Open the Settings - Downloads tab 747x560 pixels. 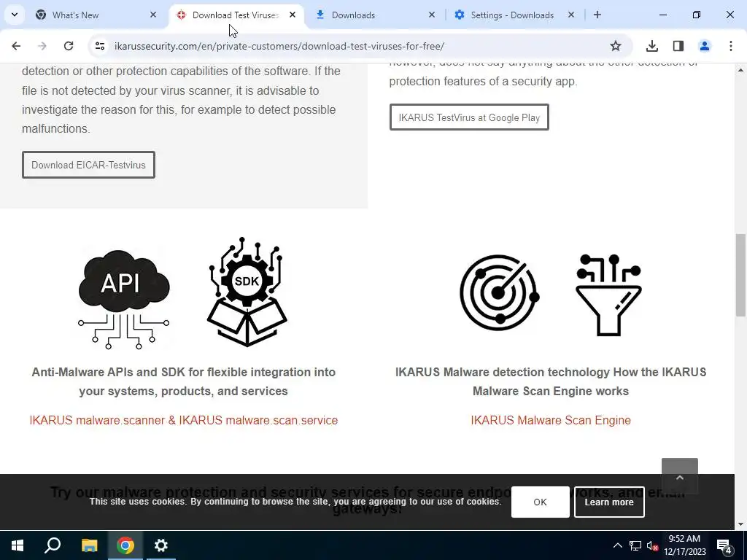click(x=514, y=15)
